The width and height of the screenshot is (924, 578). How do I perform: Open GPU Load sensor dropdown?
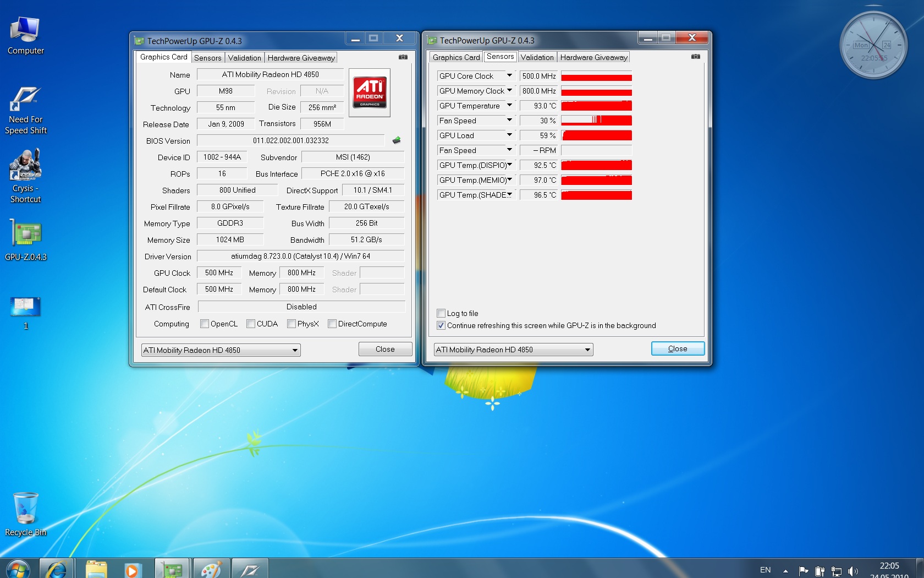point(509,135)
